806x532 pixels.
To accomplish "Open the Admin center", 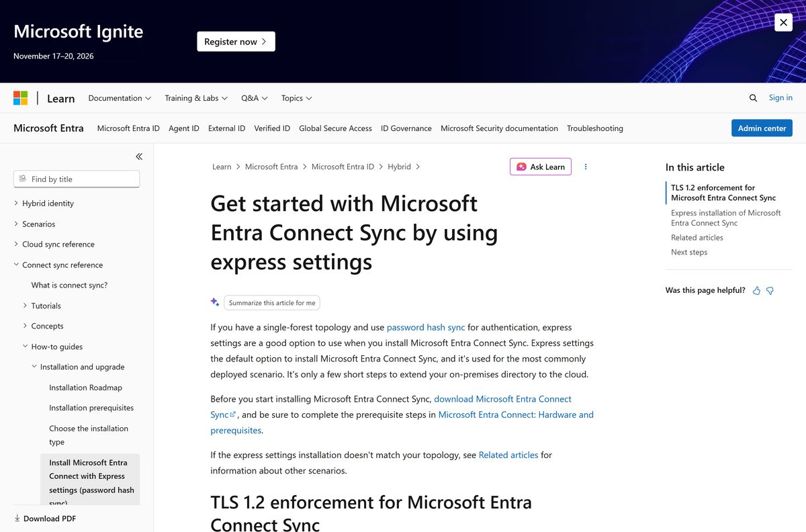I will tap(762, 128).
